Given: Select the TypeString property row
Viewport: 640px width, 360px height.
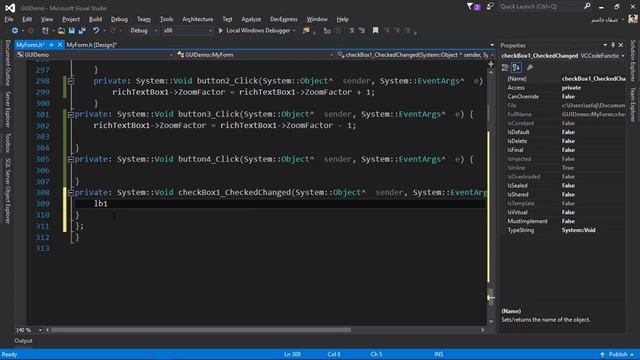Looking at the screenshot, I should coord(564,230).
